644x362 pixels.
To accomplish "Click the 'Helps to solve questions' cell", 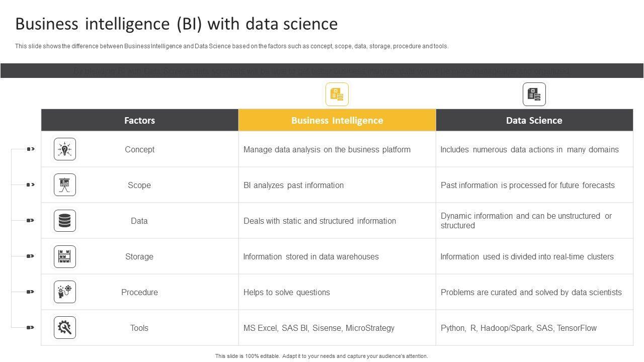I will click(x=287, y=292).
